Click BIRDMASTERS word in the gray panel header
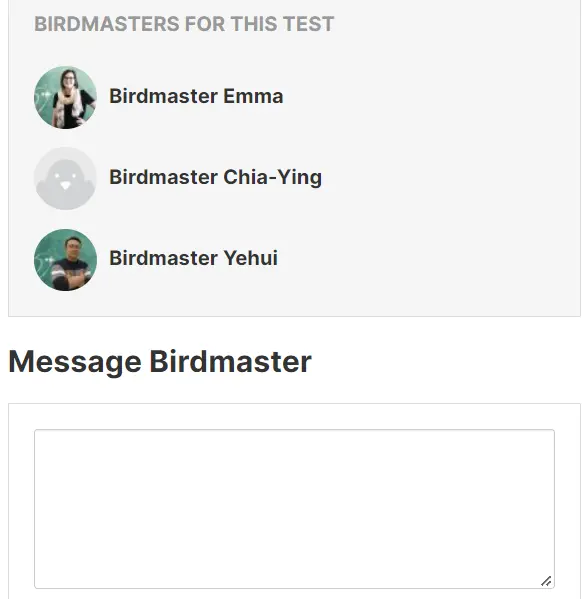This screenshot has height=599, width=585. point(107,24)
